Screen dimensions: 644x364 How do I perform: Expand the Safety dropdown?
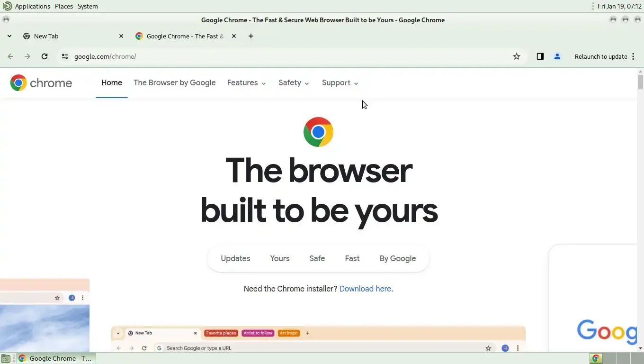(x=294, y=83)
